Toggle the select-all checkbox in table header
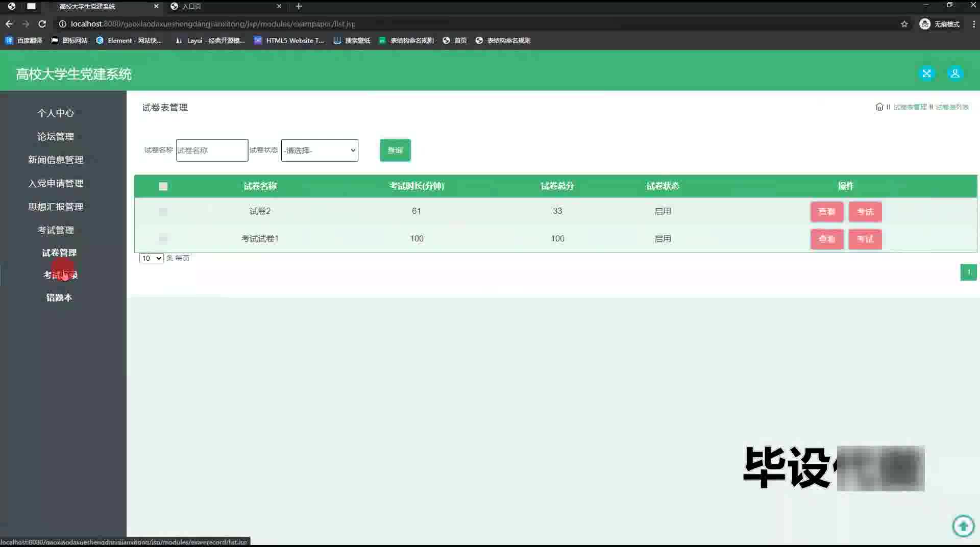The image size is (980, 547). tap(163, 186)
